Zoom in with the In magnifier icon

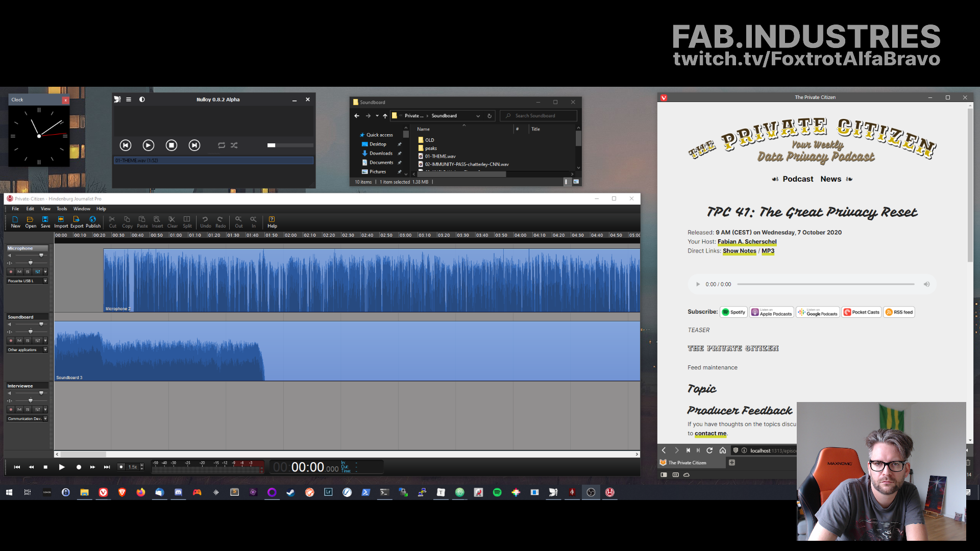point(254,222)
